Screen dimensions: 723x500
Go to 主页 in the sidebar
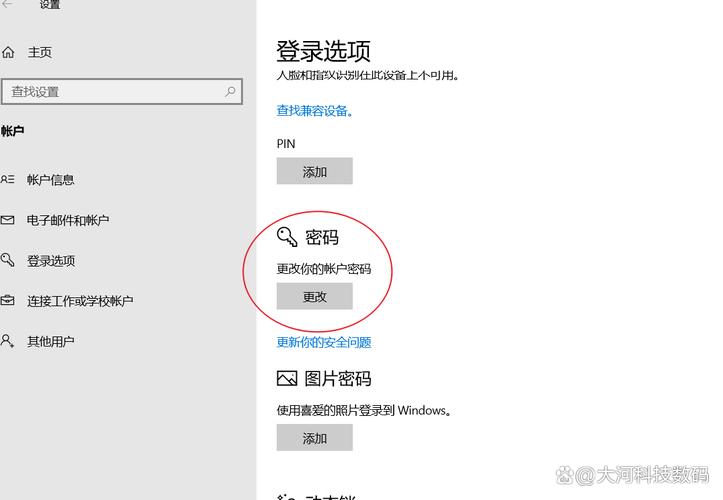point(40,52)
